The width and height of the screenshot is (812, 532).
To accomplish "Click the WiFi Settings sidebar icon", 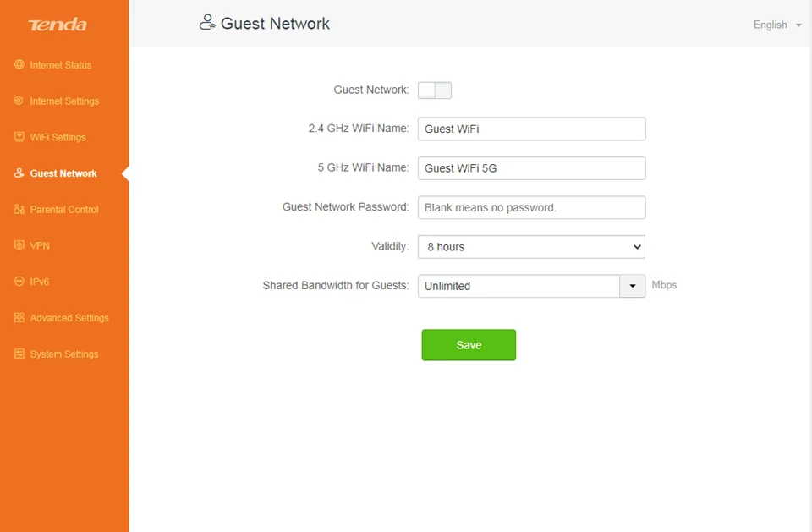I will [19, 137].
